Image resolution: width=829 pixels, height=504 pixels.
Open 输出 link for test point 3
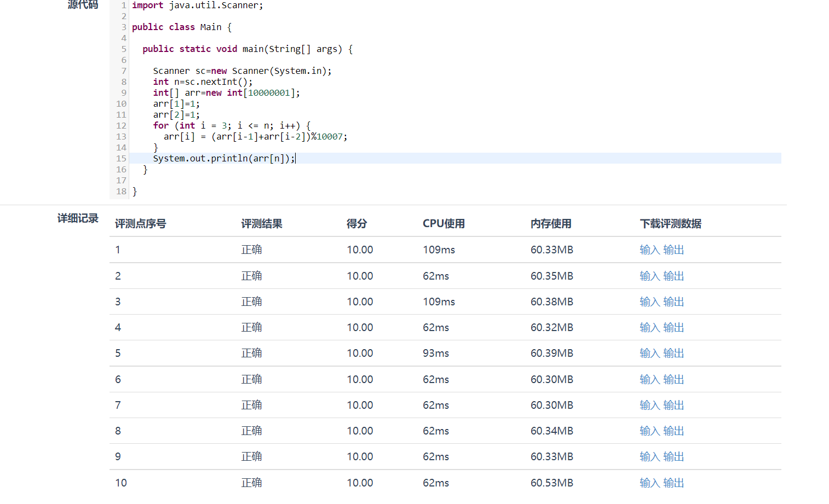point(673,302)
